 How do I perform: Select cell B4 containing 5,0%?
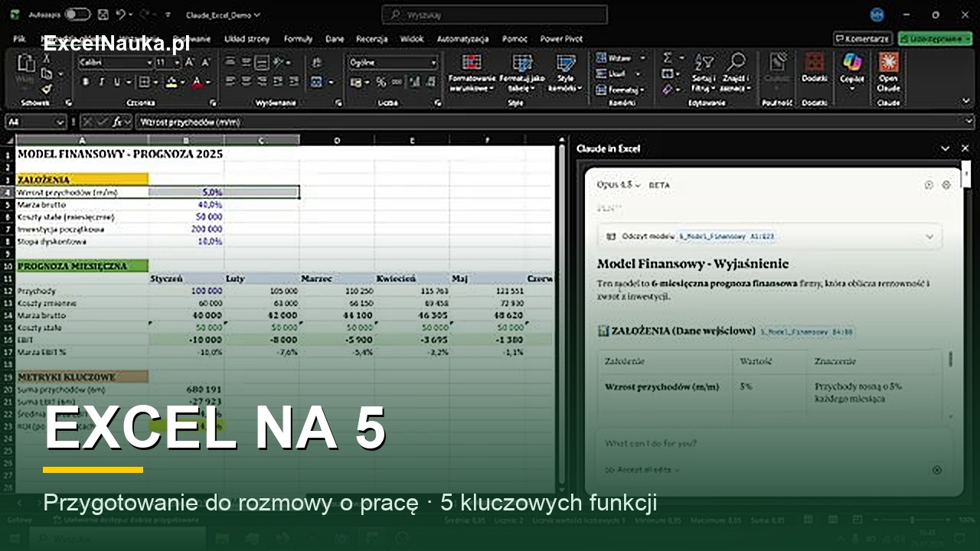(186, 192)
